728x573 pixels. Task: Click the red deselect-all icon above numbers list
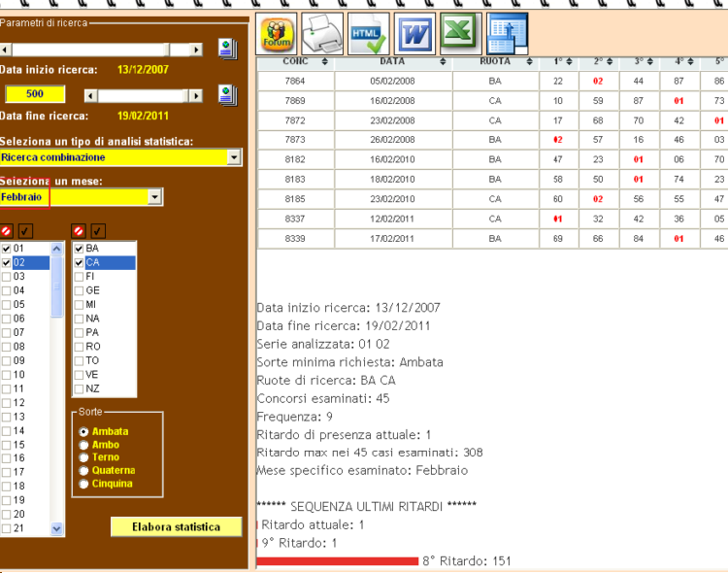coord(7,231)
